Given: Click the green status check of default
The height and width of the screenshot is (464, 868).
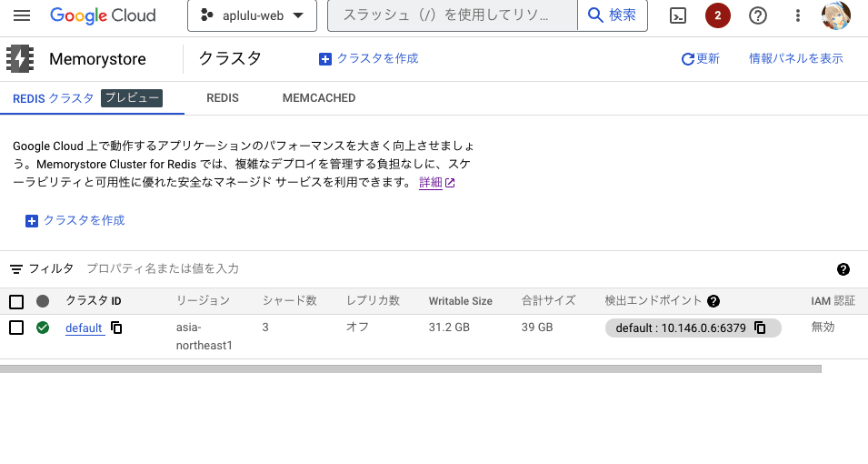Looking at the screenshot, I should (x=43, y=328).
